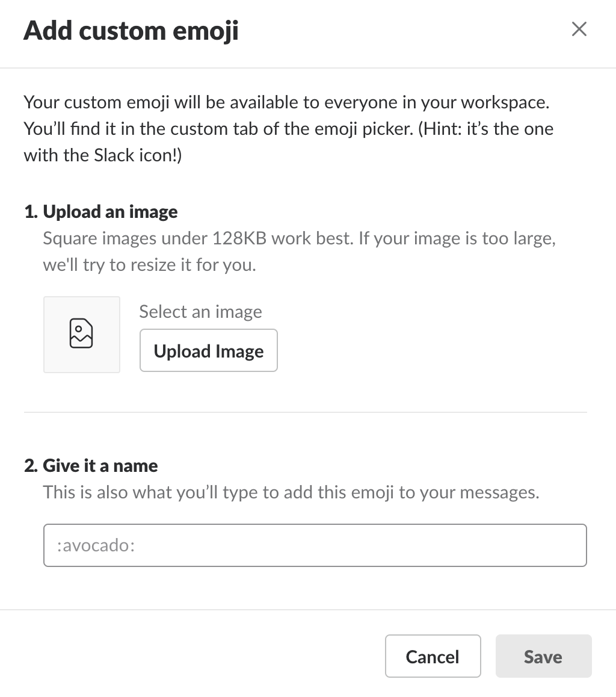This screenshot has width=616, height=697.
Task: Click Cancel to discard the emoji
Action: [x=433, y=656]
